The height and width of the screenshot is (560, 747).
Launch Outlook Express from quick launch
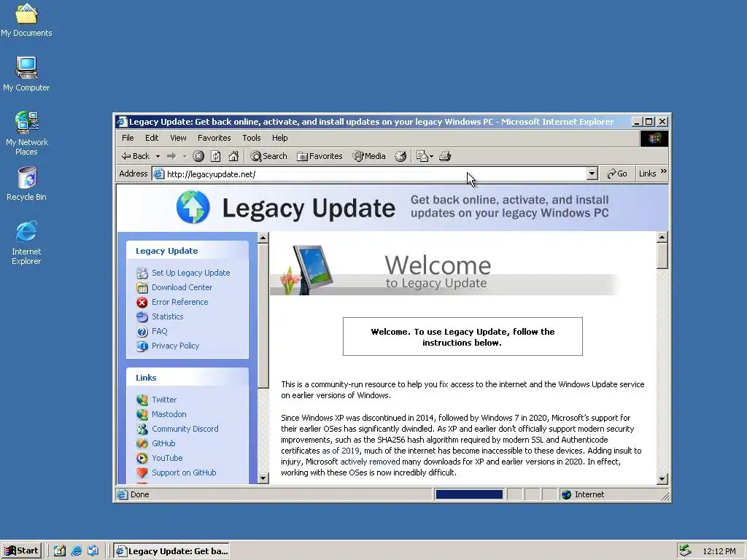click(x=93, y=551)
